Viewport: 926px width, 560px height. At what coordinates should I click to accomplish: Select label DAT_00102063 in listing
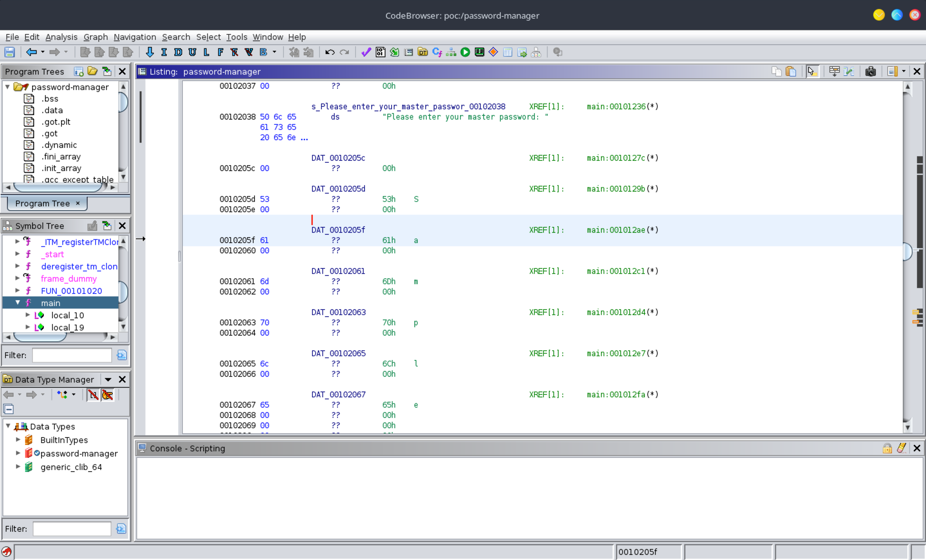(338, 312)
